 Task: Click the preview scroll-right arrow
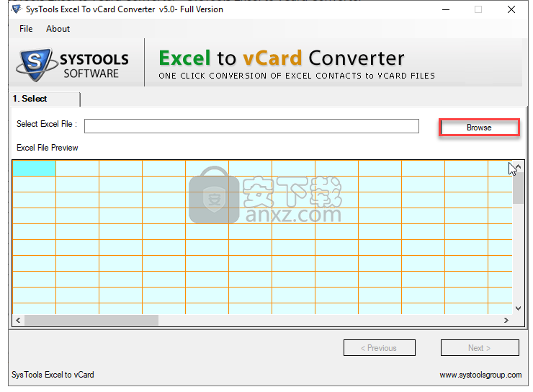point(506,320)
